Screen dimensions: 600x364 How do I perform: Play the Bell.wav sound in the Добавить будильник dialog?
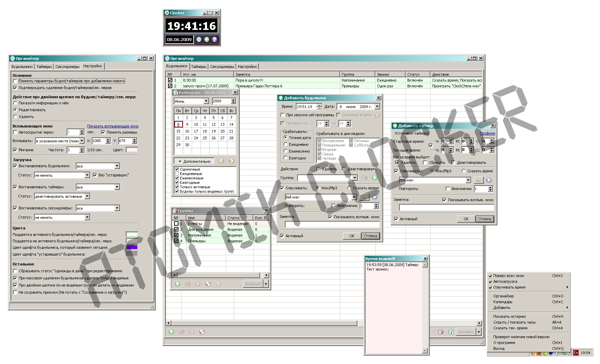[x=375, y=197]
